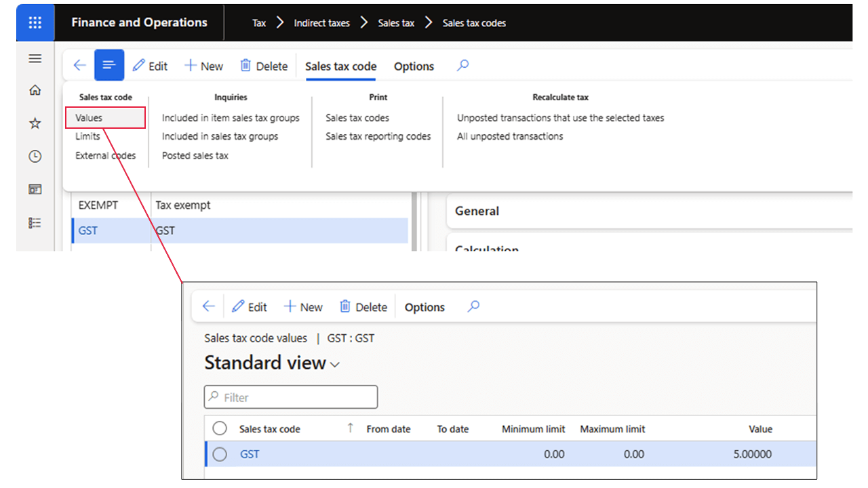Click New in values window toolbar
Image resolution: width=868 pixels, height=488 pixels.
click(x=303, y=307)
